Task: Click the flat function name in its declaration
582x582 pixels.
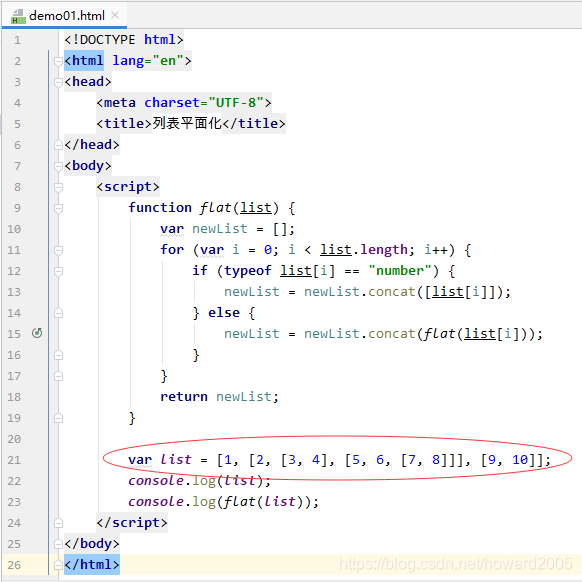Action: pyautogui.click(x=215, y=207)
